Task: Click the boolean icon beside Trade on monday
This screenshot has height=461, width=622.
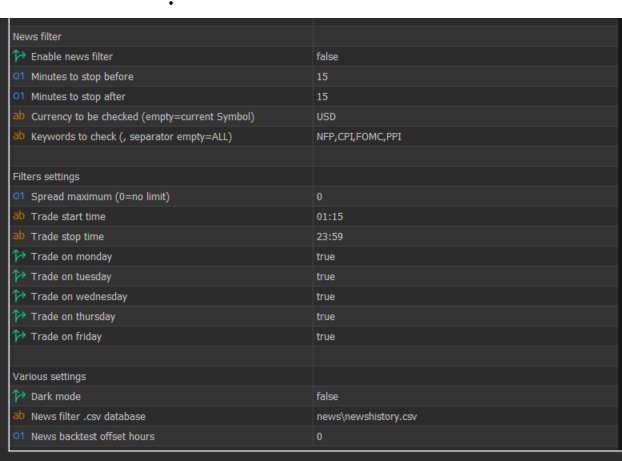Action: [19, 256]
